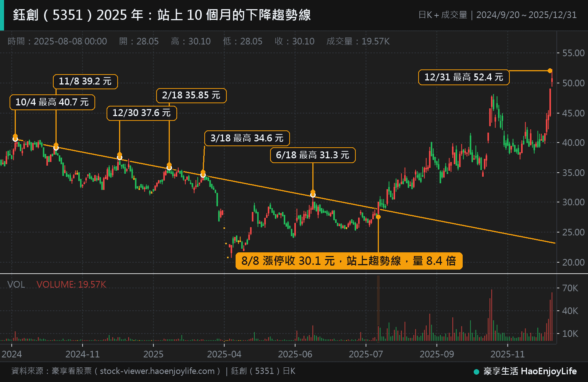This screenshot has height=382, width=588.
Task: Click the 日K＋成交量 label
Action: pos(442,15)
